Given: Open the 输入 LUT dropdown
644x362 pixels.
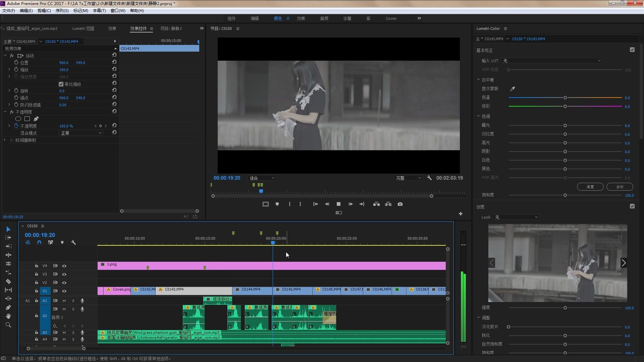Looking at the screenshot, I should (x=552, y=61).
